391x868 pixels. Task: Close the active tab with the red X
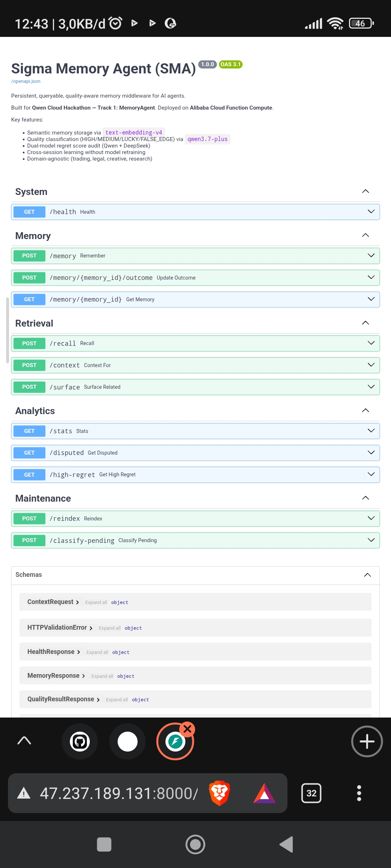click(x=187, y=729)
